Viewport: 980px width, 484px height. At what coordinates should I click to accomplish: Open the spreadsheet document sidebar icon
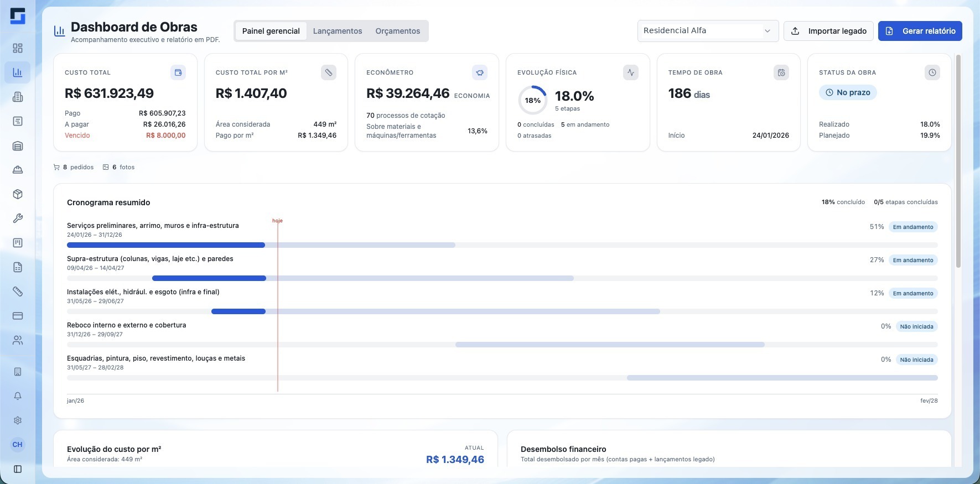click(x=18, y=267)
